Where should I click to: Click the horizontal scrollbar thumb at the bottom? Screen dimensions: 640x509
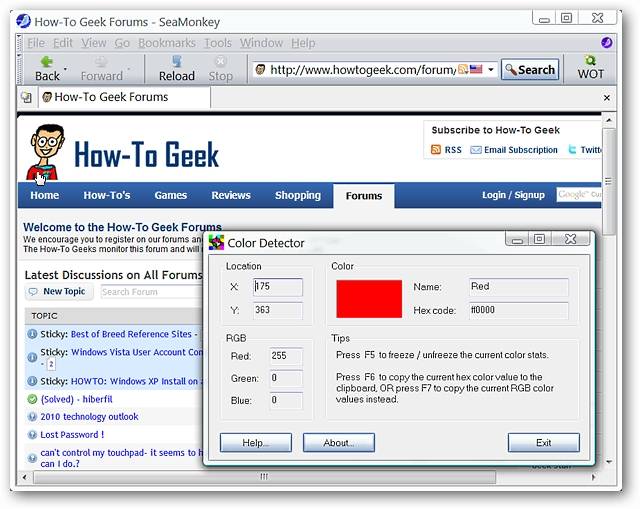pos(264,477)
